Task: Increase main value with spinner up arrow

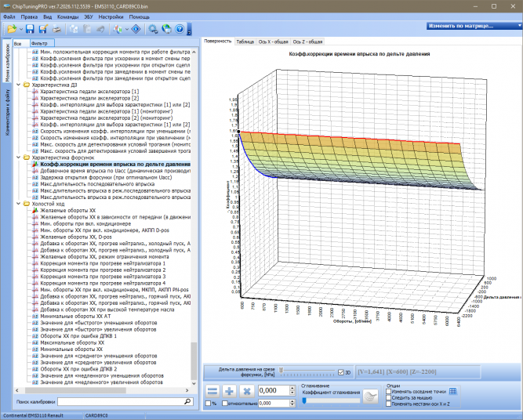Action: point(292,388)
